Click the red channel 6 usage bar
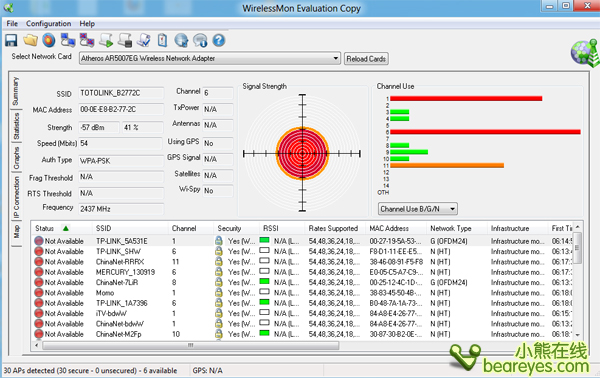600x378 pixels. pos(485,132)
